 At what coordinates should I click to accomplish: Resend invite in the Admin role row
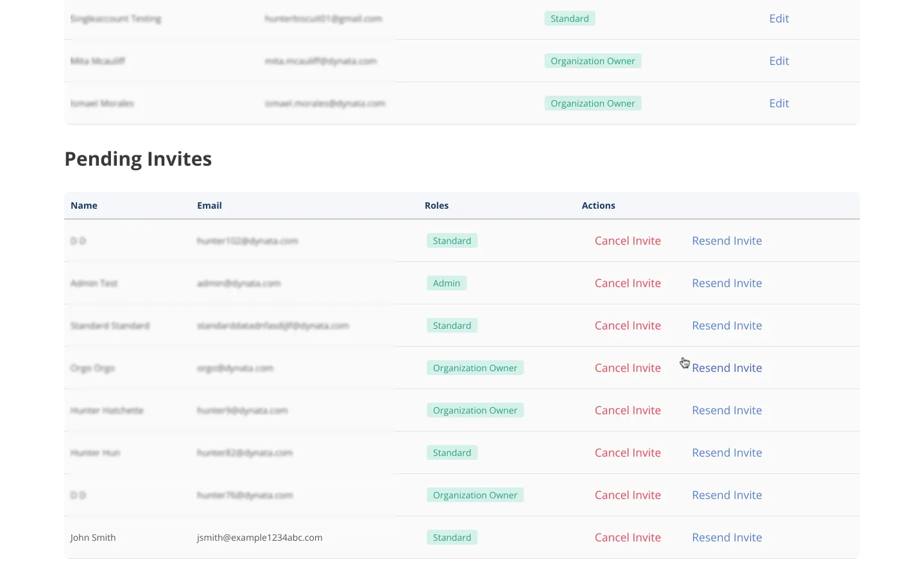(726, 283)
